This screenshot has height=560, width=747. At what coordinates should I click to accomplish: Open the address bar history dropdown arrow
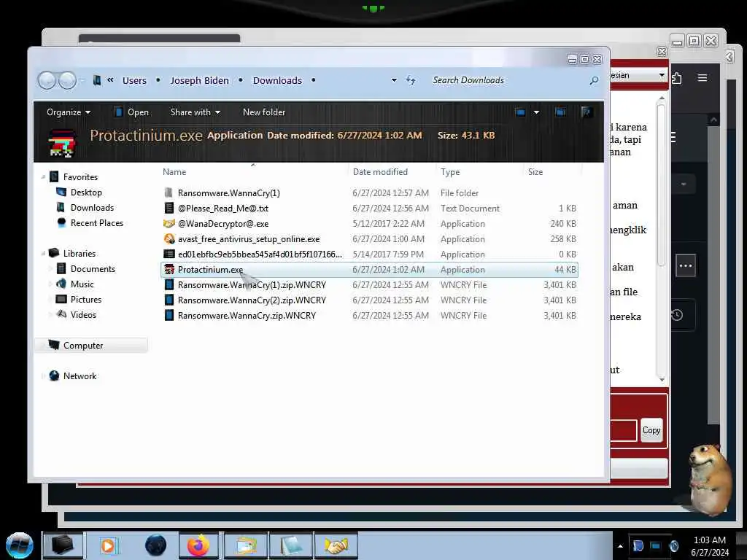tap(394, 80)
